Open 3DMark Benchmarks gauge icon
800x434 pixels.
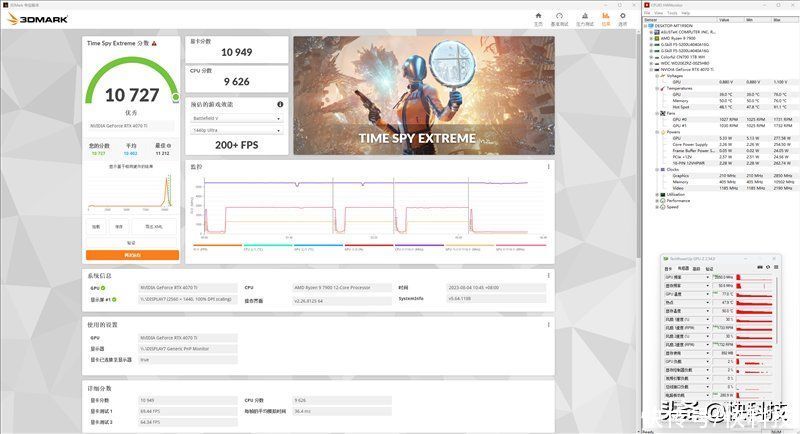[560, 16]
